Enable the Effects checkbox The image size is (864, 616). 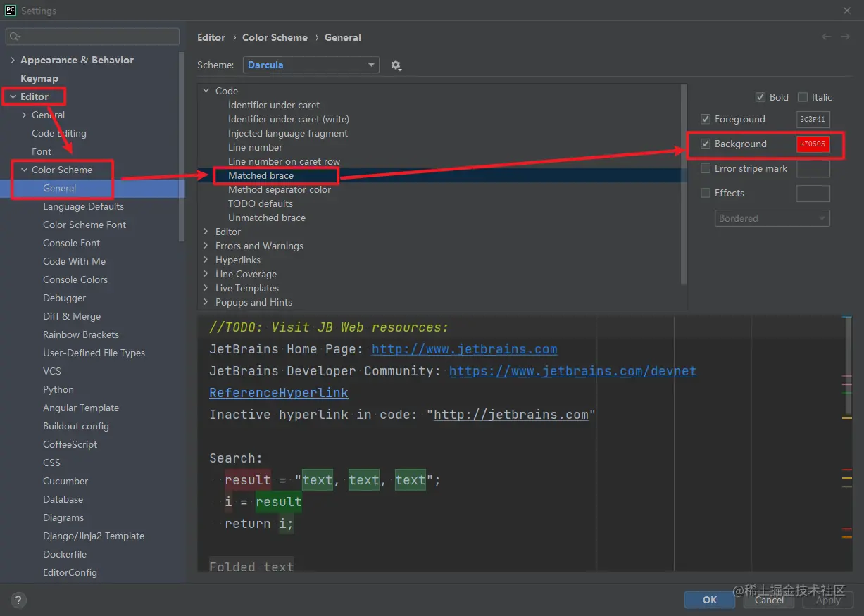click(706, 193)
